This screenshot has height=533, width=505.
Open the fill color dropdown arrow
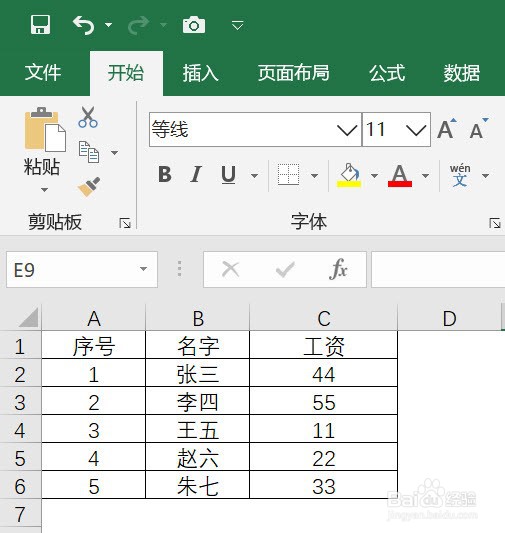(375, 176)
